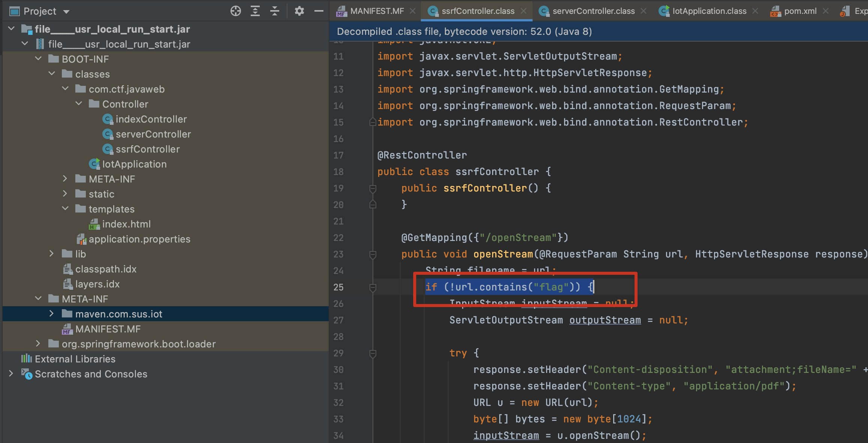The height and width of the screenshot is (443, 868).
Task: Click the Collapse All icon in Project toolbar
Action: [x=275, y=11]
